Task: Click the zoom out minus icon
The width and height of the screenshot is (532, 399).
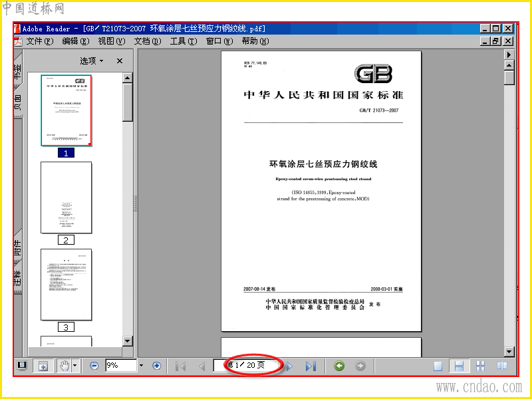Action: click(x=94, y=366)
